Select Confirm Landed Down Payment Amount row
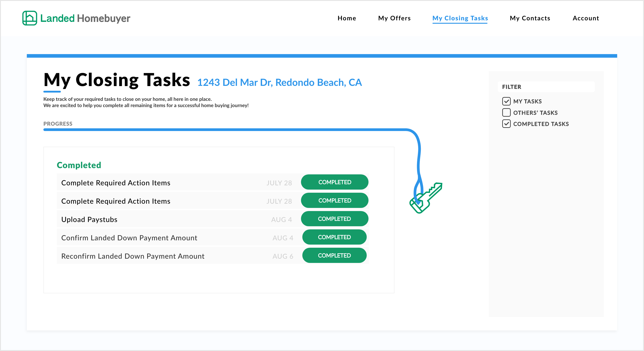 click(213, 237)
